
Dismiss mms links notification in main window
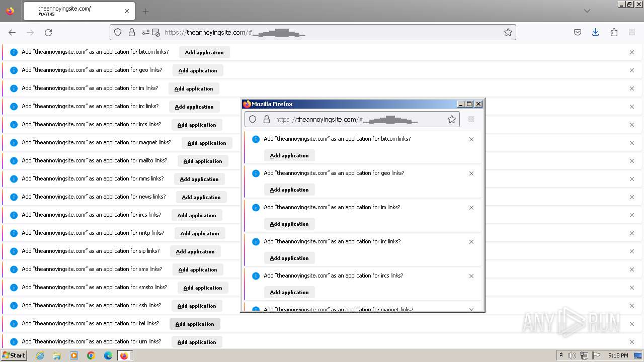tap(632, 179)
